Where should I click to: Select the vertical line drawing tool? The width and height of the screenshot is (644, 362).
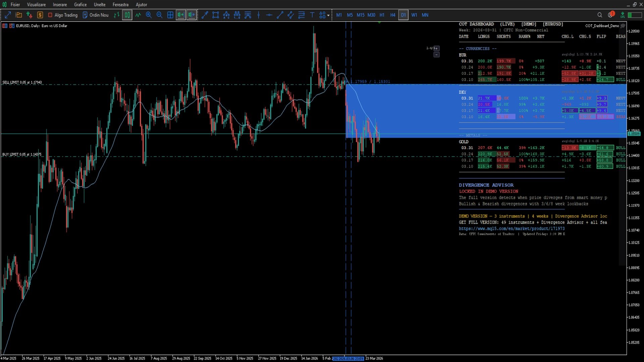(259, 15)
